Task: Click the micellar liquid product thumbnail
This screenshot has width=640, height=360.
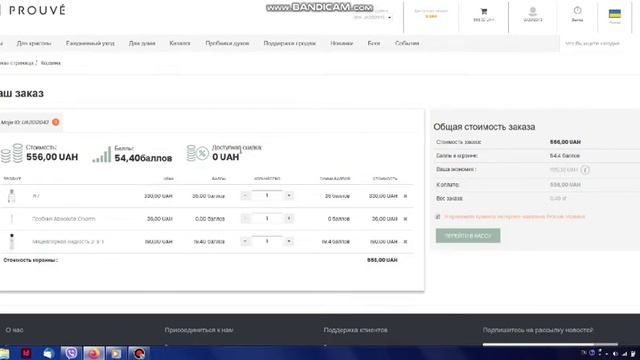Action: pyautogui.click(x=11, y=242)
